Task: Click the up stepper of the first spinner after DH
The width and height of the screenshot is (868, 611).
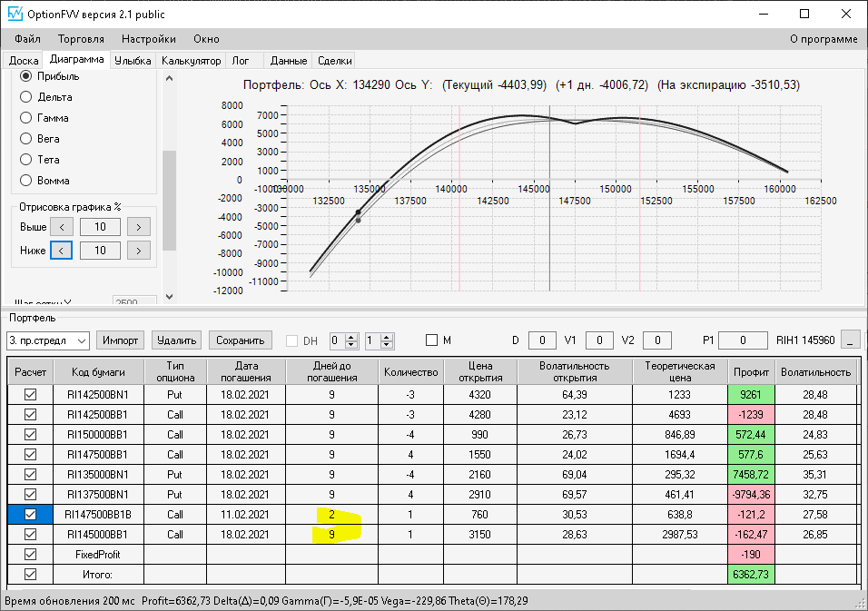Action: click(352, 337)
